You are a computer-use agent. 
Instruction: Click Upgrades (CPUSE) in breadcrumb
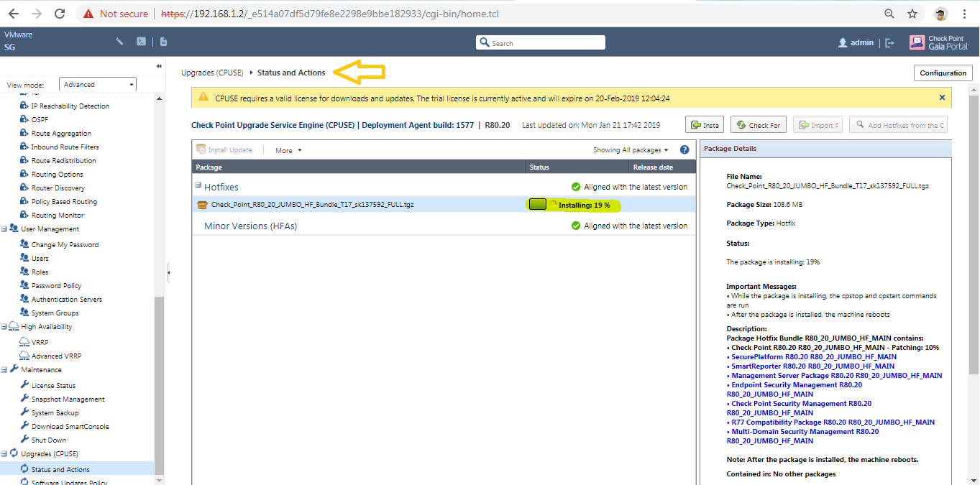(213, 73)
